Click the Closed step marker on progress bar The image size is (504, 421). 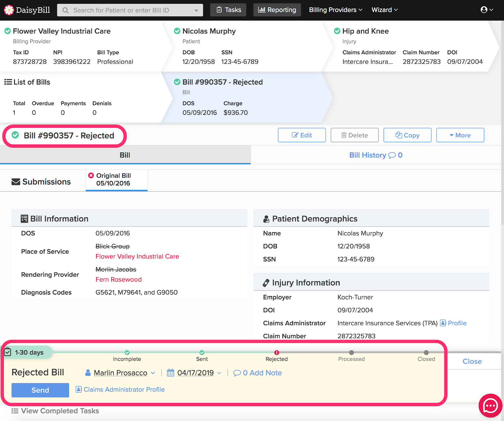[x=426, y=353]
